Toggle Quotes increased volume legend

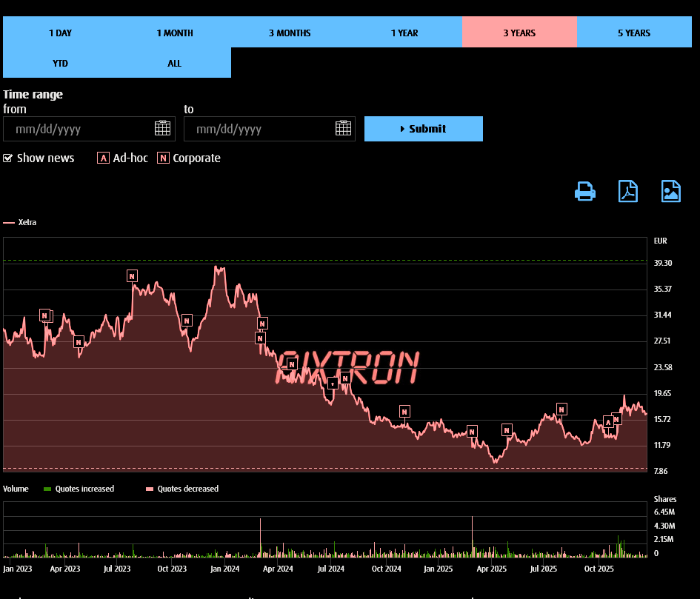(79, 489)
